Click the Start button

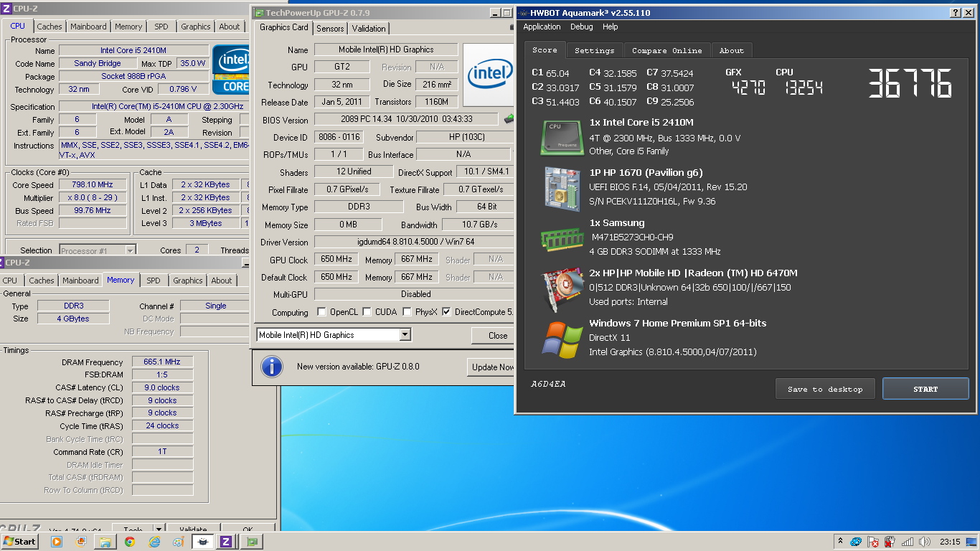[x=20, y=542]
